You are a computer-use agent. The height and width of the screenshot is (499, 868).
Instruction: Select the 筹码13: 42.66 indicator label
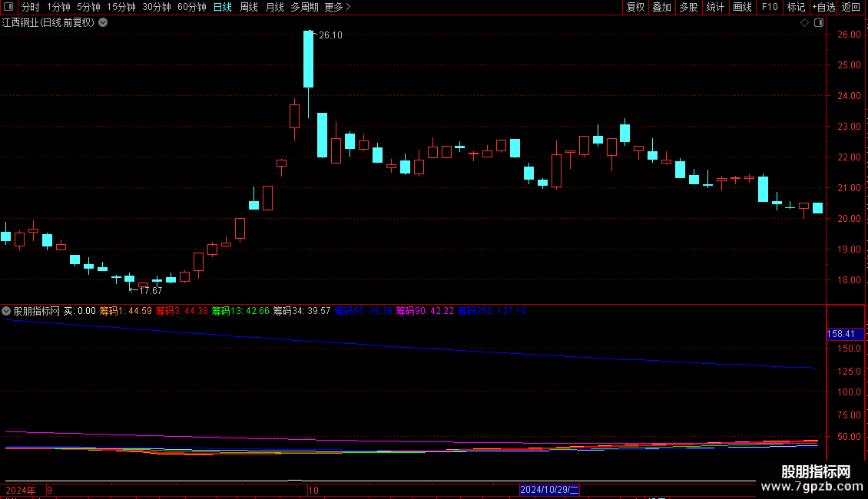pos(240,311)
